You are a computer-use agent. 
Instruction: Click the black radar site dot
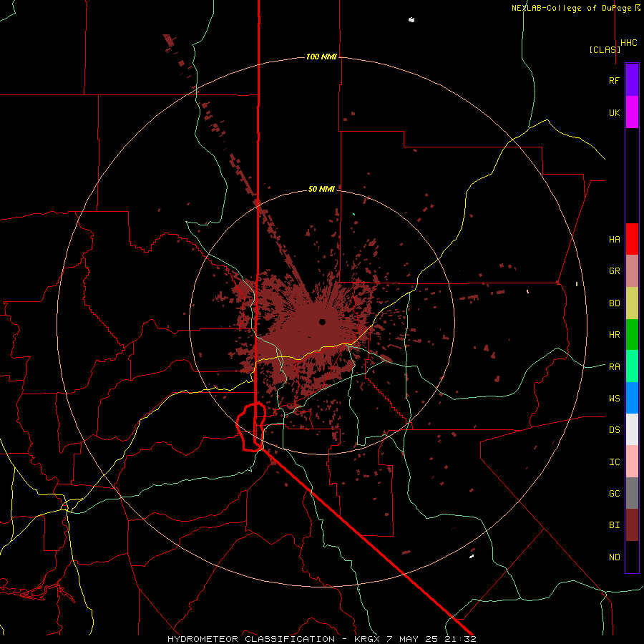[x=323, y=321]
